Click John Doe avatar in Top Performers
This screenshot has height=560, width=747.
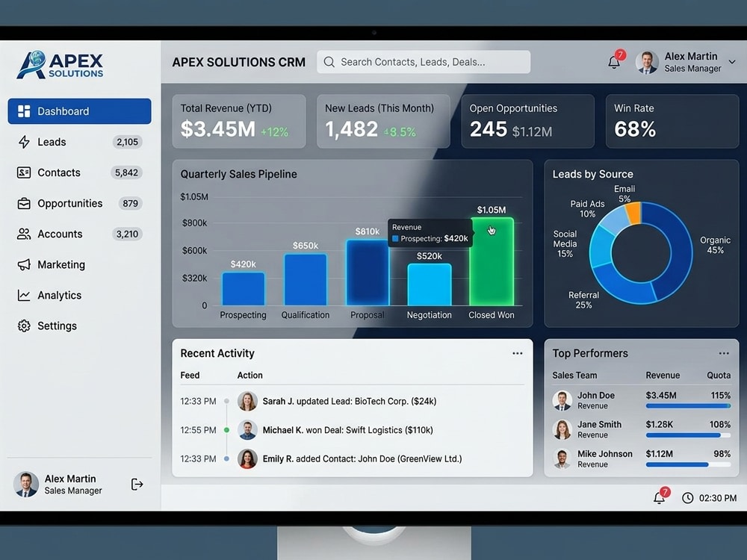tap(562, 400)
